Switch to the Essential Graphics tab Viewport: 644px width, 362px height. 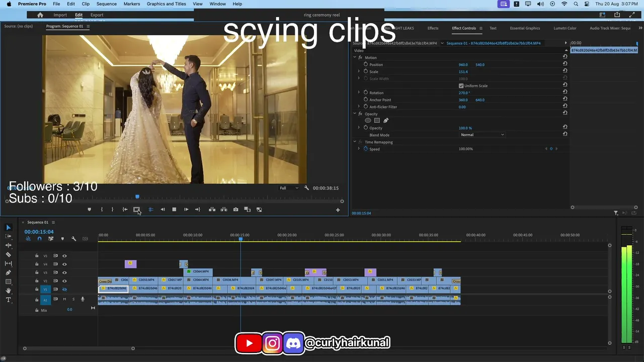pyautogui.click(x=525, y=28)
